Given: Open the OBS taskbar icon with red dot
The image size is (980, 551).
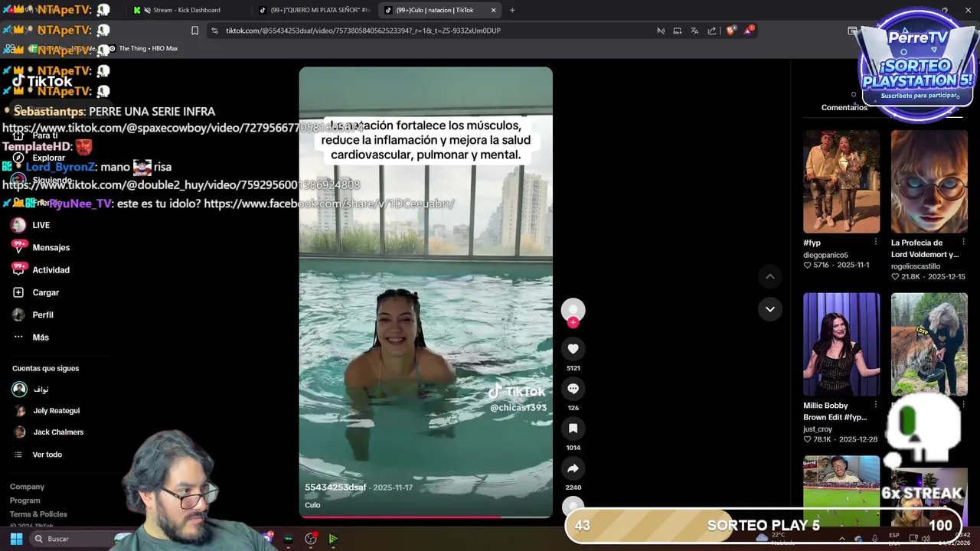Looking at the screenshot, I should pyautogui.click(x=310, y=539).
